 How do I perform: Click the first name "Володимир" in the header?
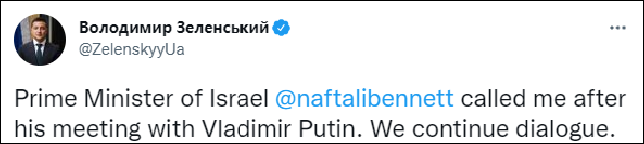pyautogui.click(x=125, y=28)
